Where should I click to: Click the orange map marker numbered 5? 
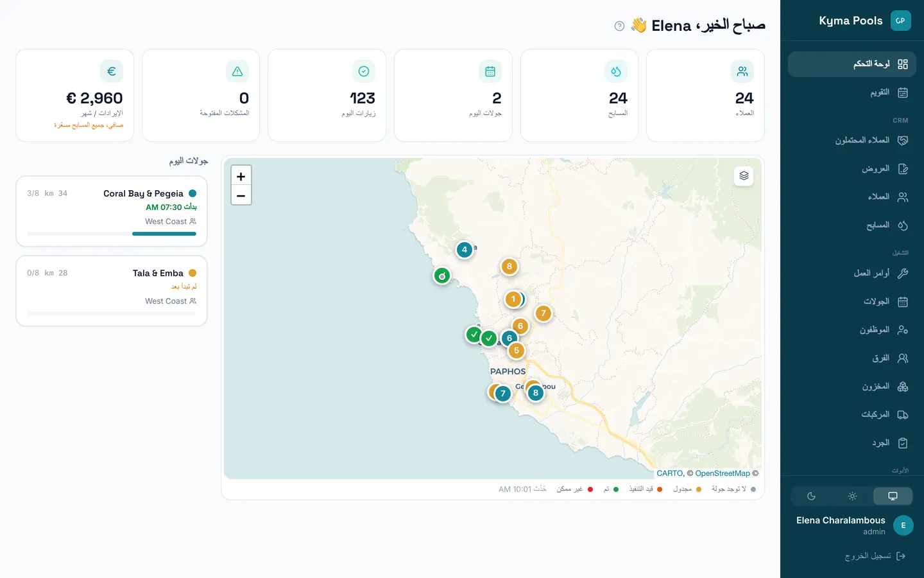point(517,351)
